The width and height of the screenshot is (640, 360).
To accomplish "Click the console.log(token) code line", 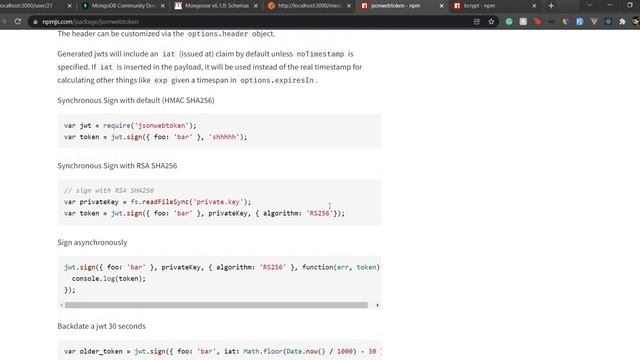I will pos(109,279).
